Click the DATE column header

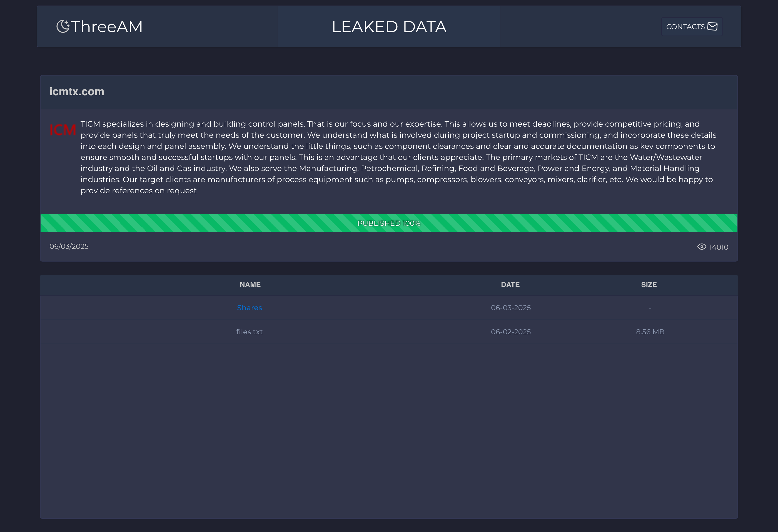click(510, 285)
